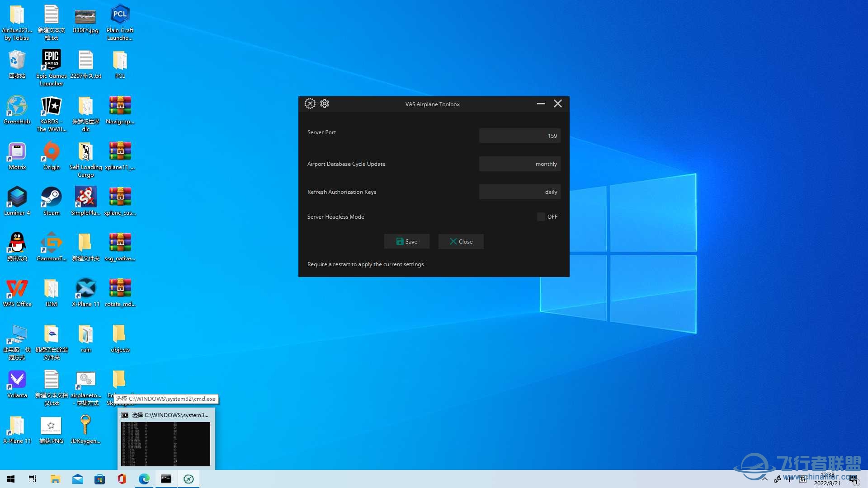Select the Recycle Bin desktop icon
Screen dimensions: 868x488
pyautogui.click(x=17, y=64)
